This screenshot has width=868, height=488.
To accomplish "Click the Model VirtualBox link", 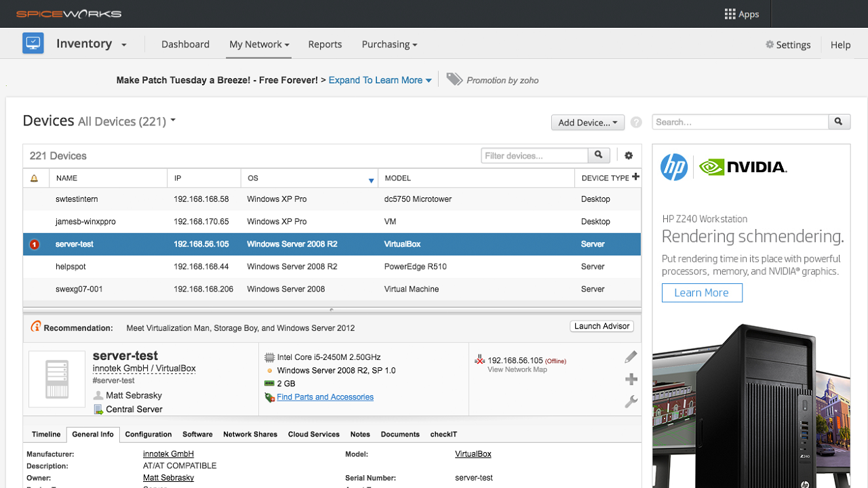I will (473, 454).
